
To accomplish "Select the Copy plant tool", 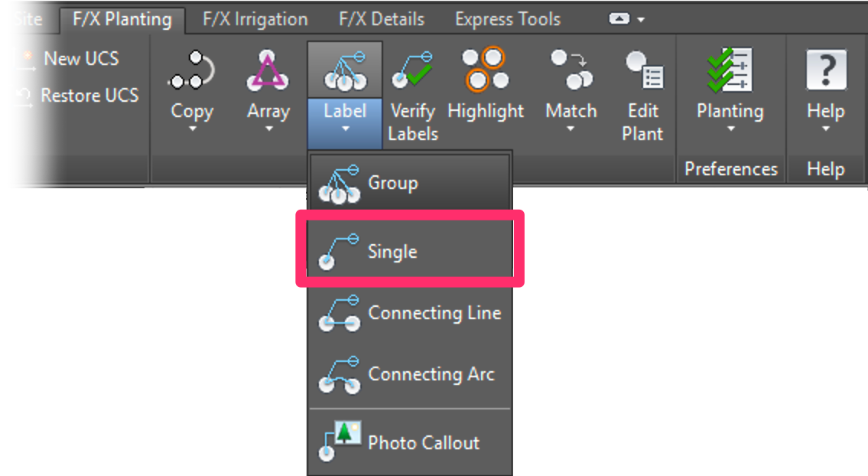I will pyautogui.click(x=190, y=77).
